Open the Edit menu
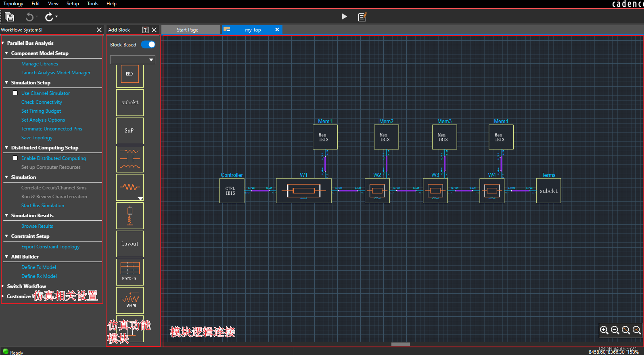This screenshot has height=355, width=644. (x=36, y=4)
